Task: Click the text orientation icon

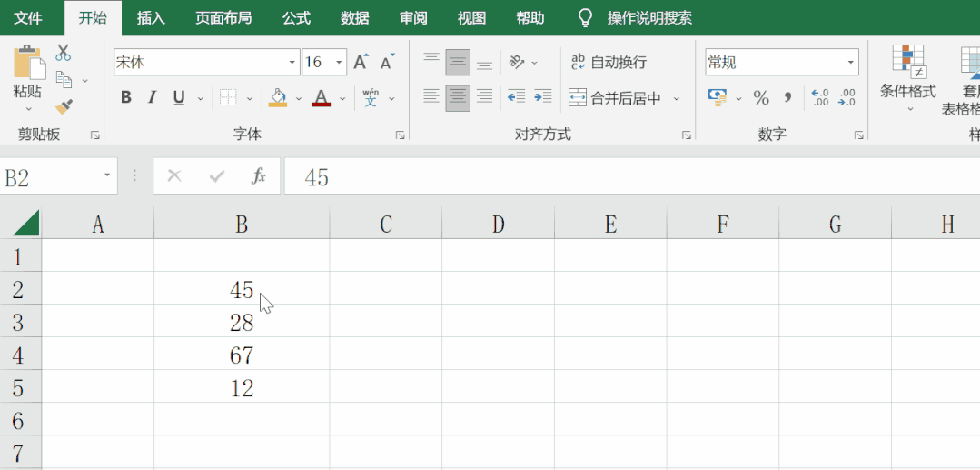Action: click(516, 62)
